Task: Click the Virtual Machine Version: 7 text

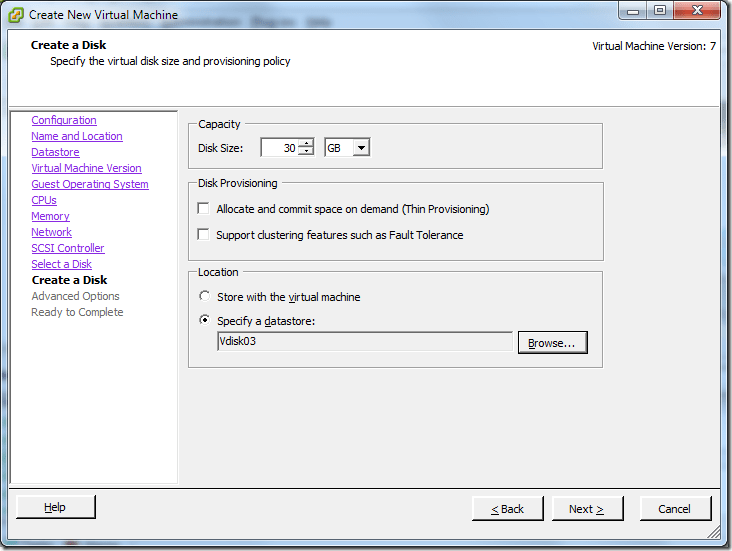Action: (x=654, y=46)
